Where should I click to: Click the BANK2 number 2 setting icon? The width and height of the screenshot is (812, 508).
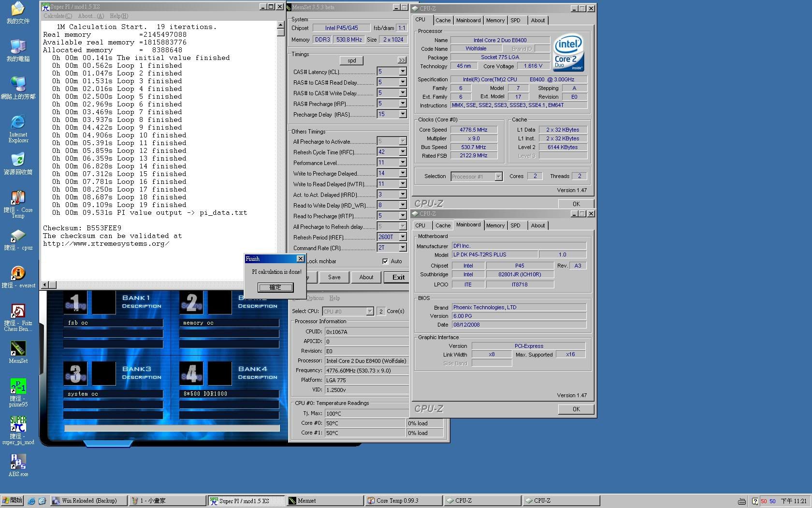click(191, 302)
